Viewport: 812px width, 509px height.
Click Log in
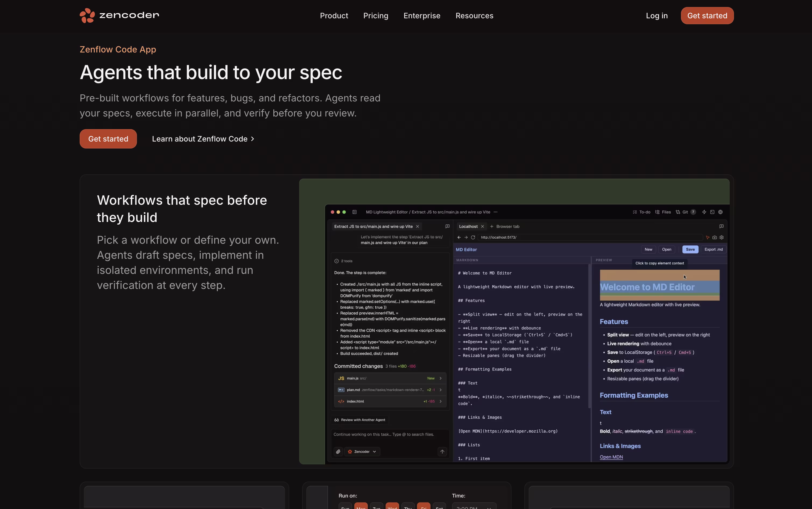point(657,16)
